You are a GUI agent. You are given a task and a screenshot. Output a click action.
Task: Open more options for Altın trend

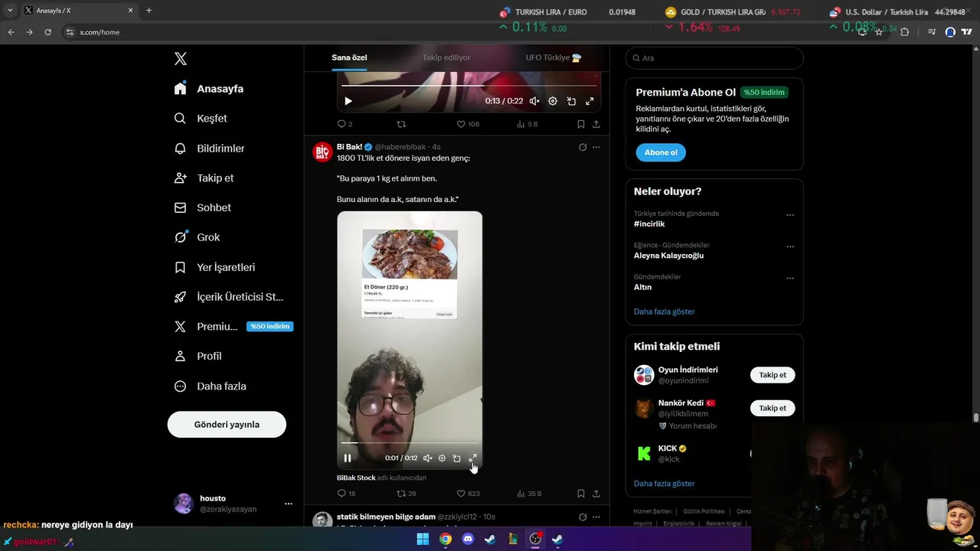point(790,278)
